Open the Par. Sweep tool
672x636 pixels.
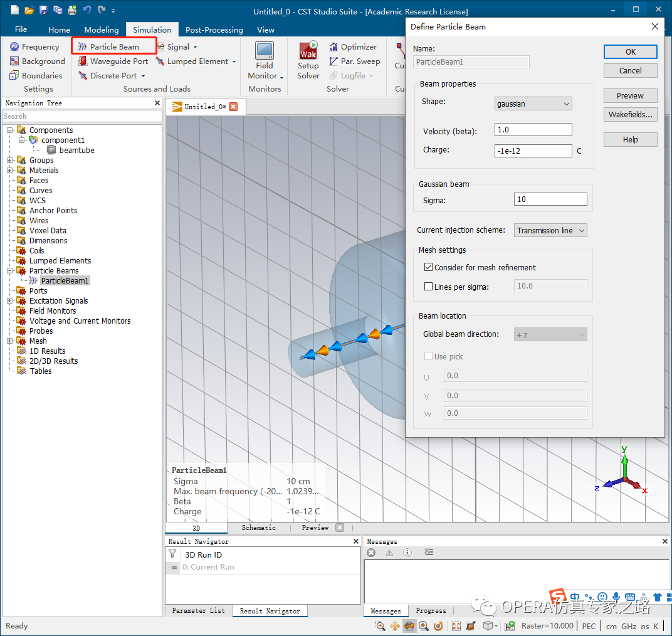355,61
